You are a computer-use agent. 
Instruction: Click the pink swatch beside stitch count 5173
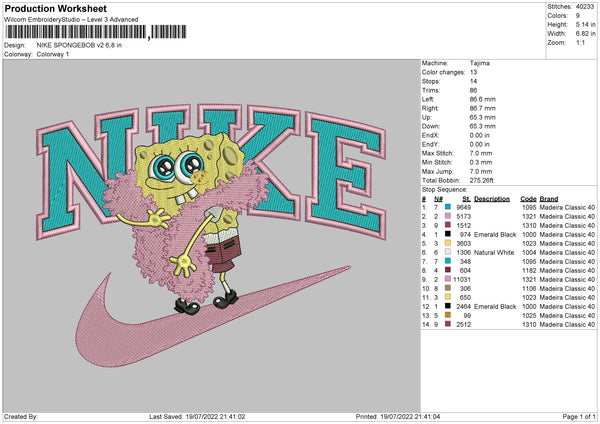448,216
